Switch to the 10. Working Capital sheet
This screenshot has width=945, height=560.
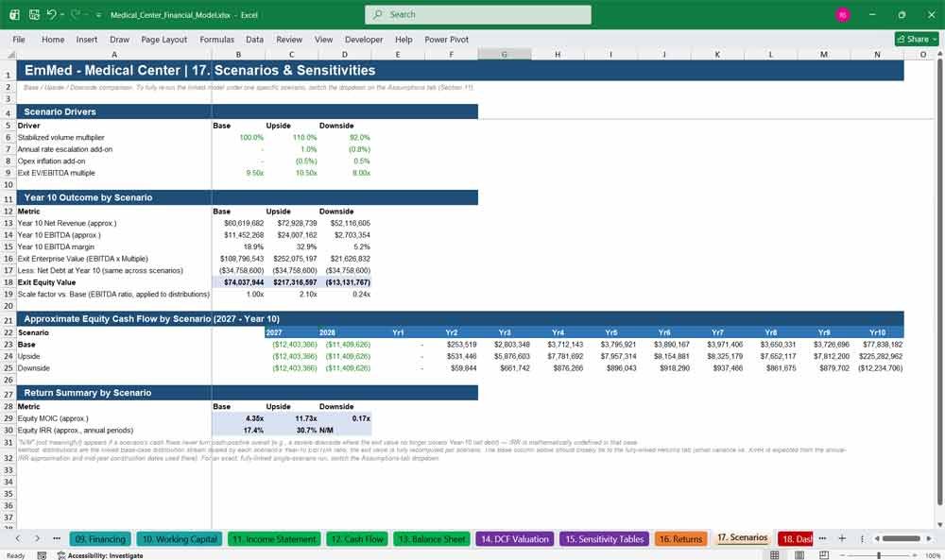[180, 539]
